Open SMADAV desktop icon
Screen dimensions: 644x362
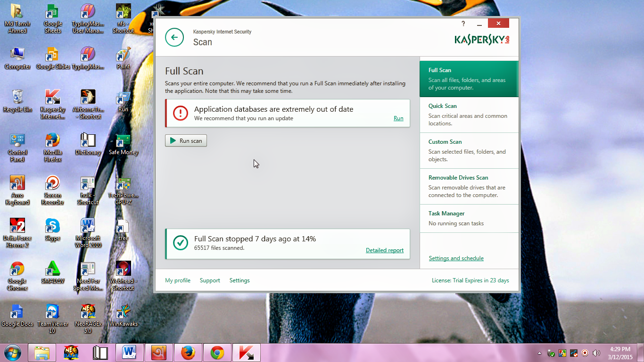tap(52, 273)
